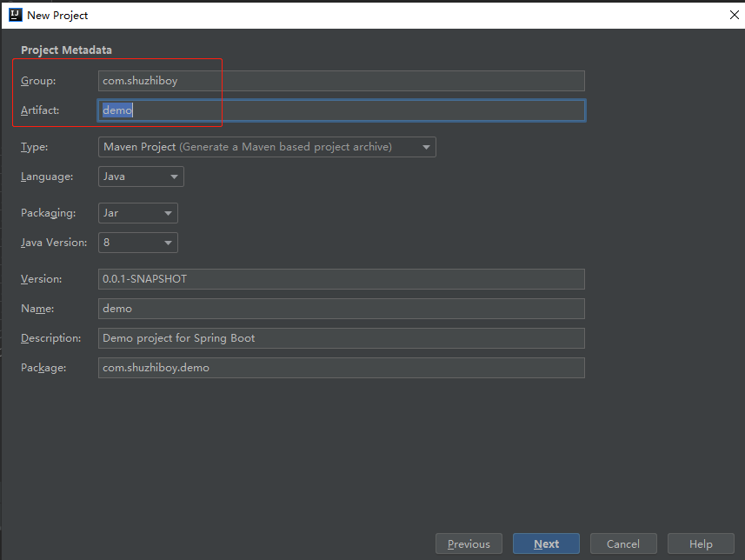Click the Version label
745x560 pixels.
click(x=42, y=279)
